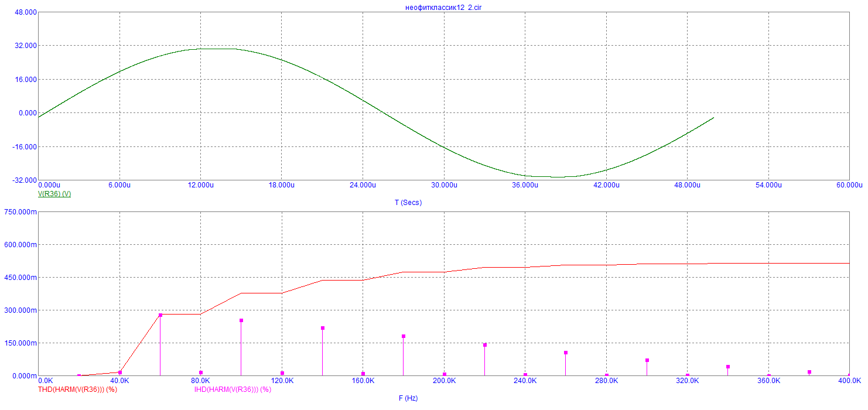Select the magenta harmonic marker at 260K
Viewport: 868px width, 410px height.
(x=566, y=353)
